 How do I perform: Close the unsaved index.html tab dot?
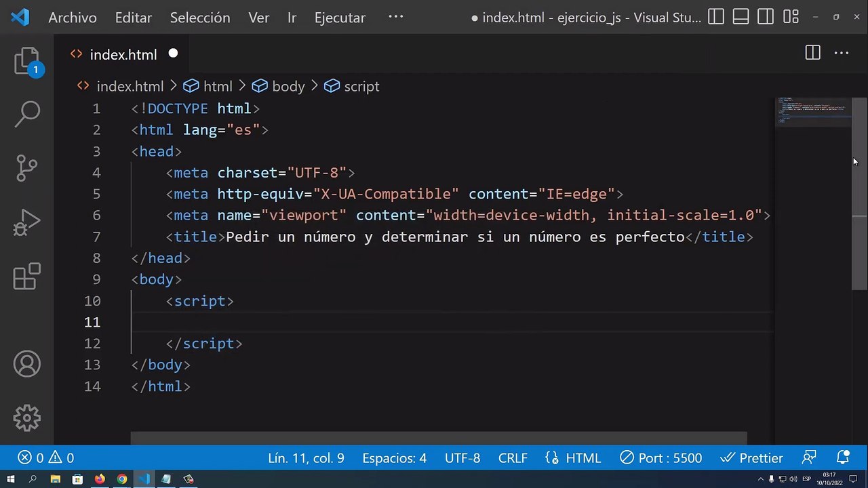tap(173, 53)
